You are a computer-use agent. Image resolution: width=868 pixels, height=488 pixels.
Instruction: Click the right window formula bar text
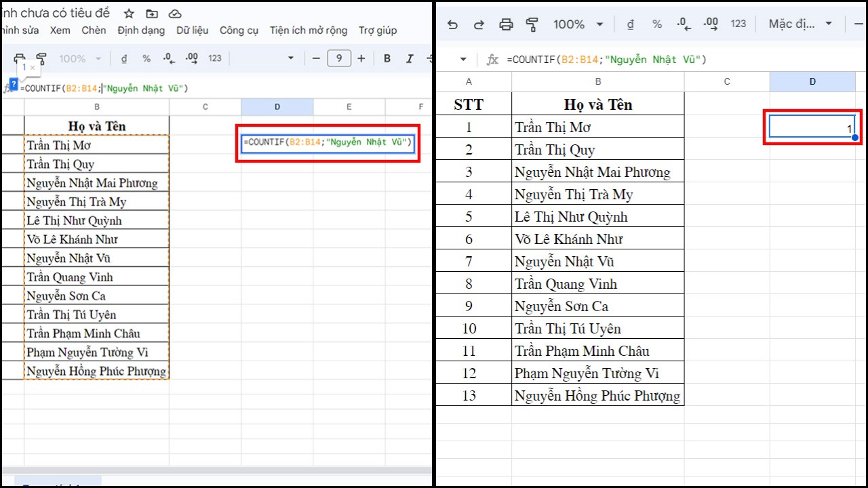pos(607,60)
